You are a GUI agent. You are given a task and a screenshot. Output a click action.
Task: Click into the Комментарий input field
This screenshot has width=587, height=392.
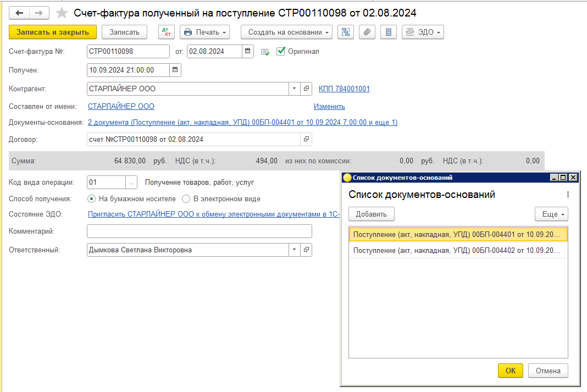pos(199,231)
